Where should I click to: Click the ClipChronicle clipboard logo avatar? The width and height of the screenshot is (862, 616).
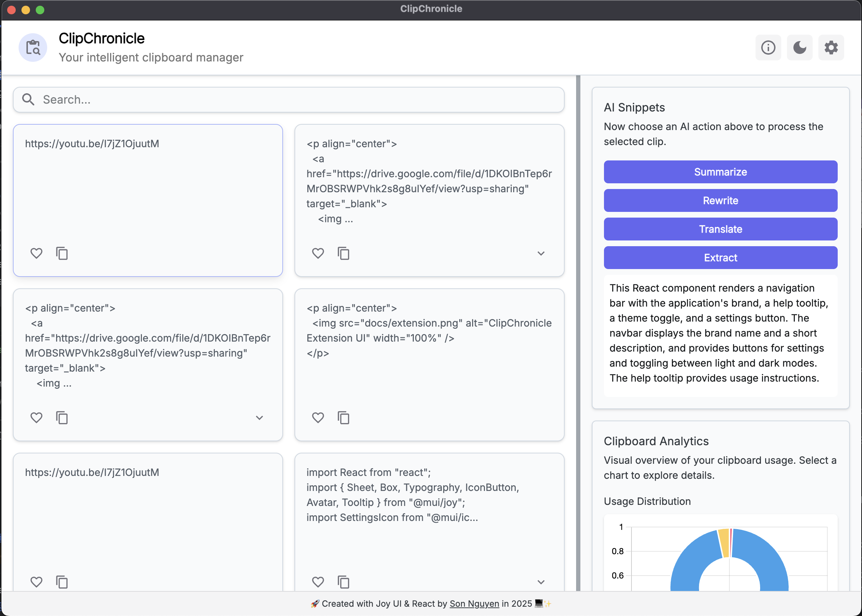(33, 48)
